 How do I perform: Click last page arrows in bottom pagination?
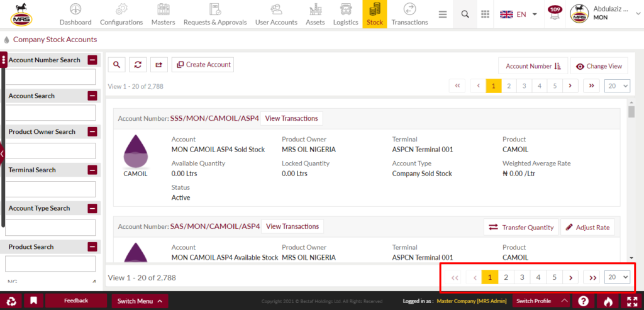point(592,277)
